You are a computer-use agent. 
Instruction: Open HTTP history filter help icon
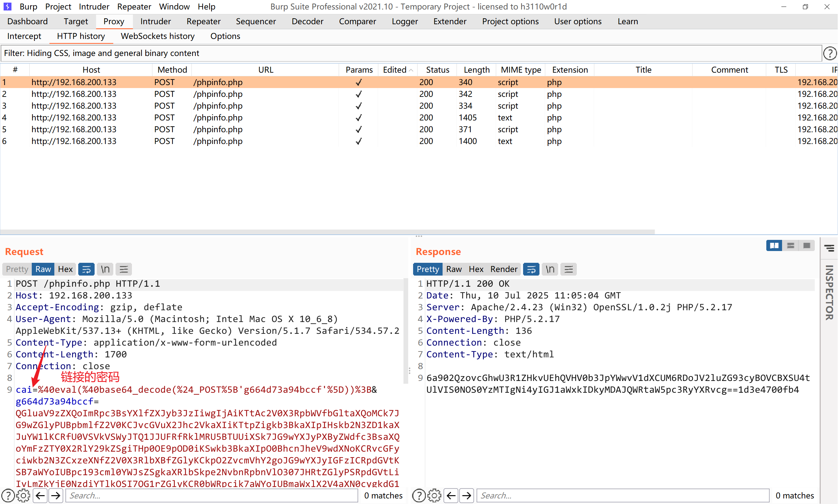click(x=829, y=53)
